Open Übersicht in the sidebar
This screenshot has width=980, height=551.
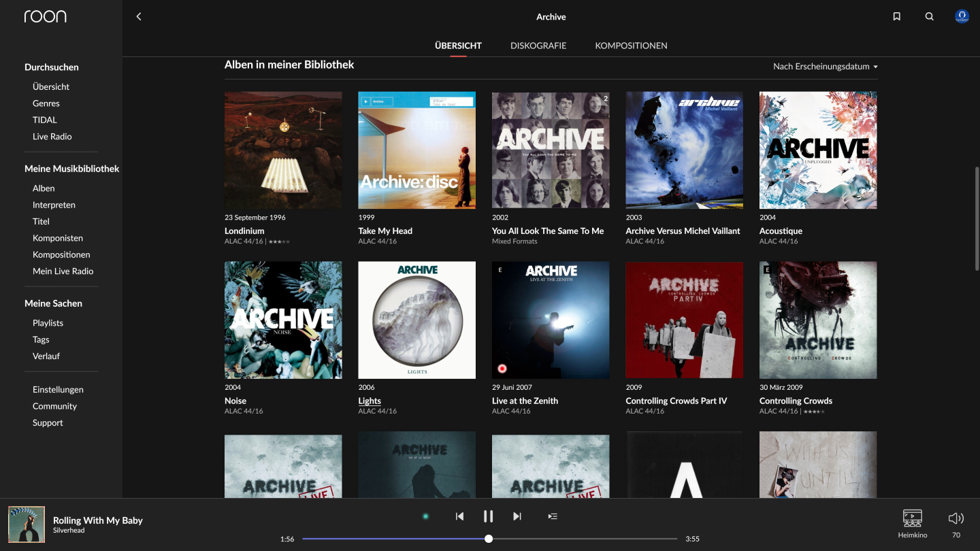pos(51,87)
